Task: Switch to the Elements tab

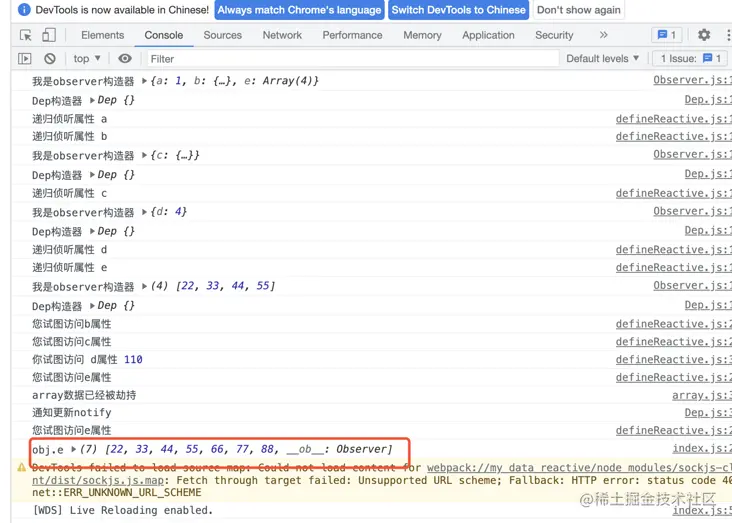Action: pyautogui.click(x=102, y=35)
